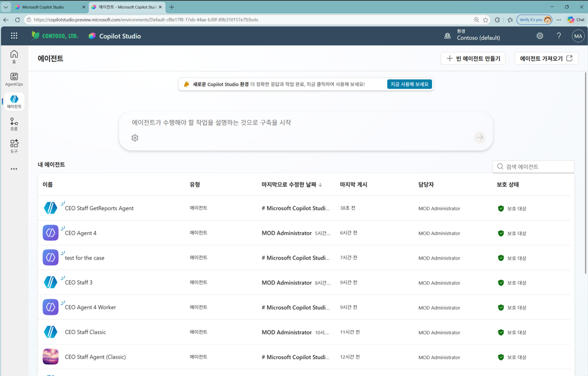The width and height of the screenshot is (588, 376).
Task: Open the app launcher waffle menu
Action: pos(14,36)
